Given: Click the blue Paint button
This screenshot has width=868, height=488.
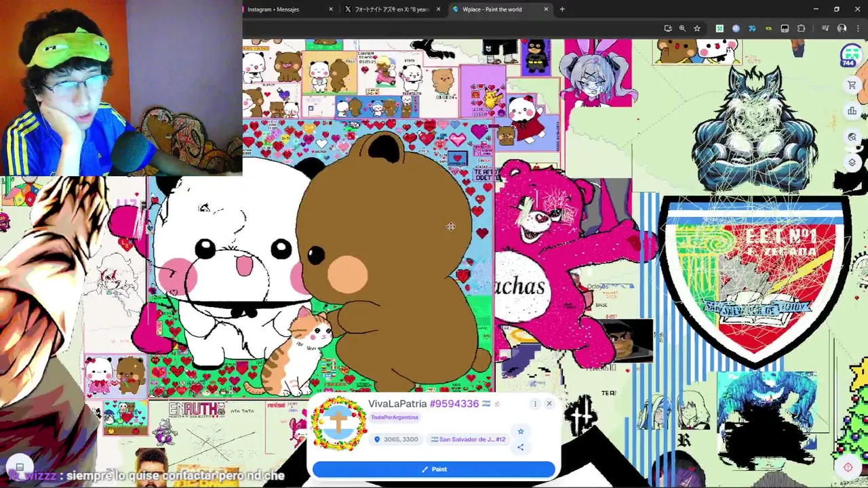Looking at the screenshot, I should tap(433, 469).
